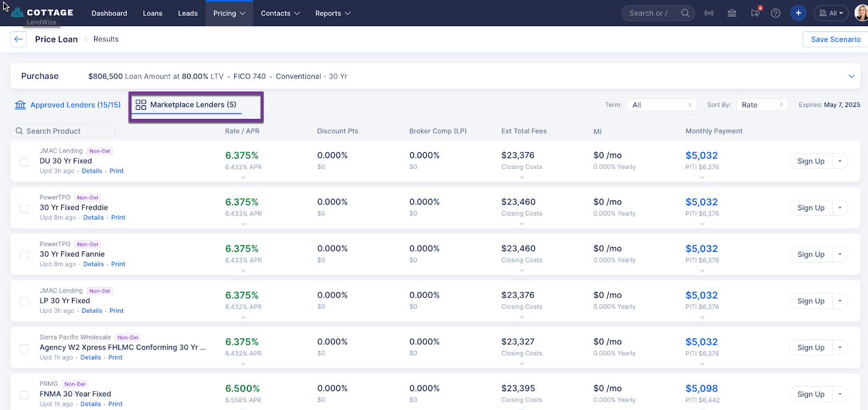Expand monthly payment arrow for LP 30 Yr Fixed
868x410 pixels.
pyautogui.click(x=702, y=318)
